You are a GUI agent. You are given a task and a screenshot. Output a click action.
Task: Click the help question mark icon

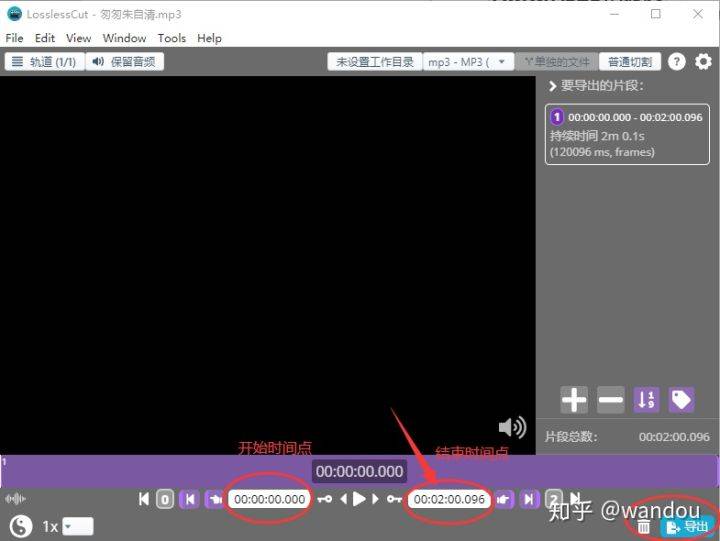[676, 62]
